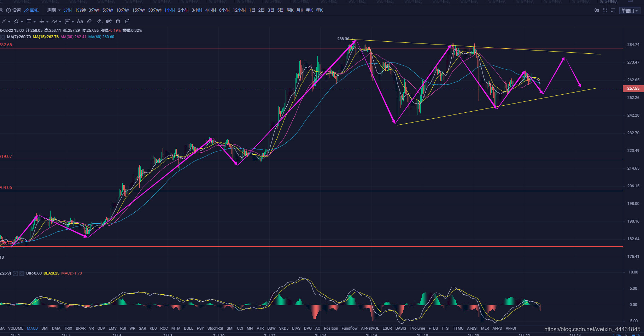Expand measure grid options arrow
Viewport: 644px width, 336px height.
click(x=73, y=22)
